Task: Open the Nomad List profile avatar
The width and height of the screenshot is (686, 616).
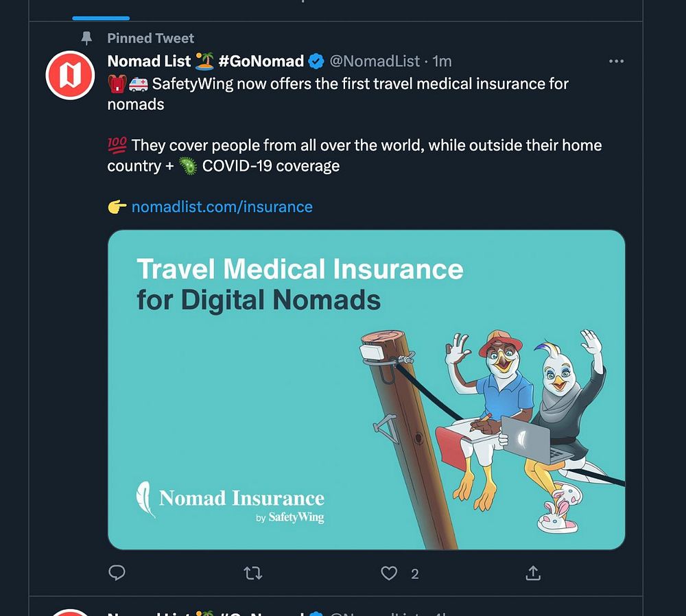Action: (69, 75)
